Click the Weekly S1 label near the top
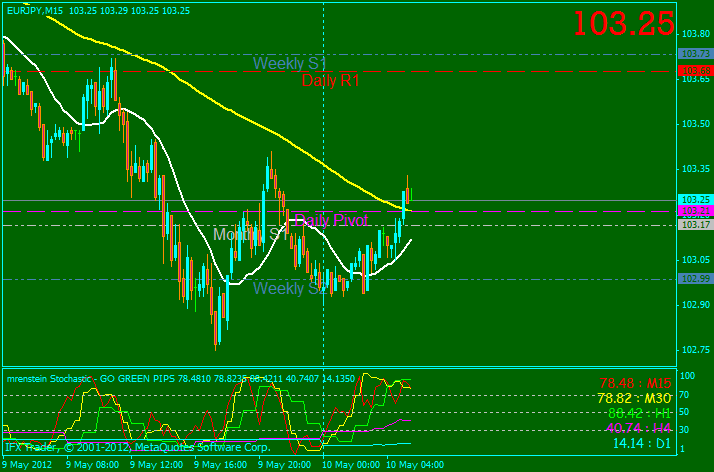Image resolution: width=714 pixels, height=472 pixels. (289, 64)
